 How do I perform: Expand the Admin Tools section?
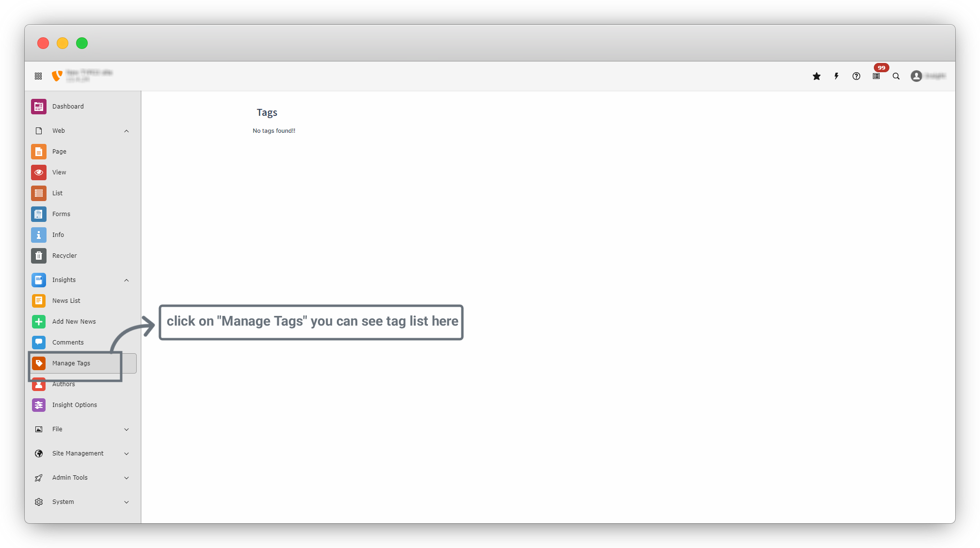click(x=126, y=478)
